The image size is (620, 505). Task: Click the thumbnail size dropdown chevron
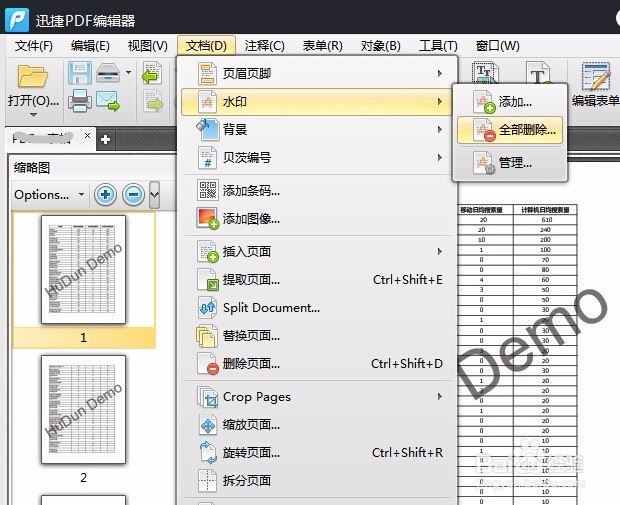[x=155, y=194]
